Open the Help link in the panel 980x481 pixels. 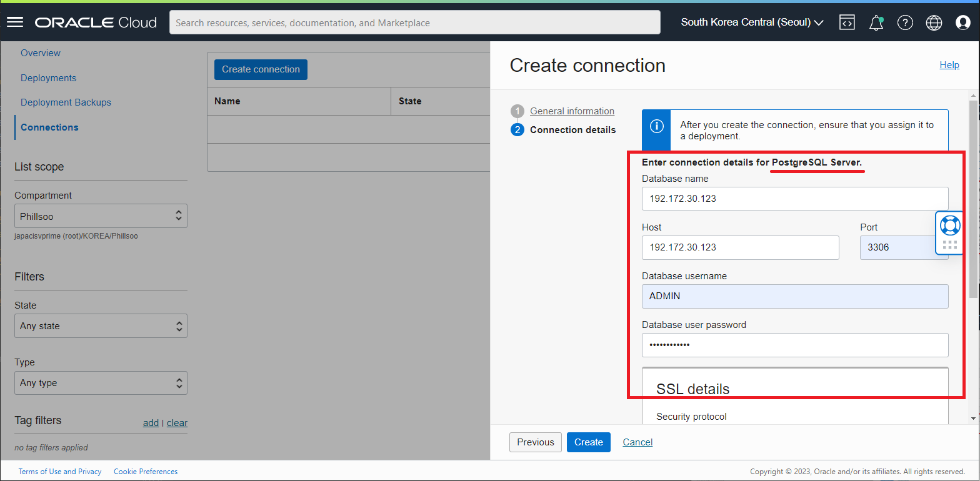949,65
